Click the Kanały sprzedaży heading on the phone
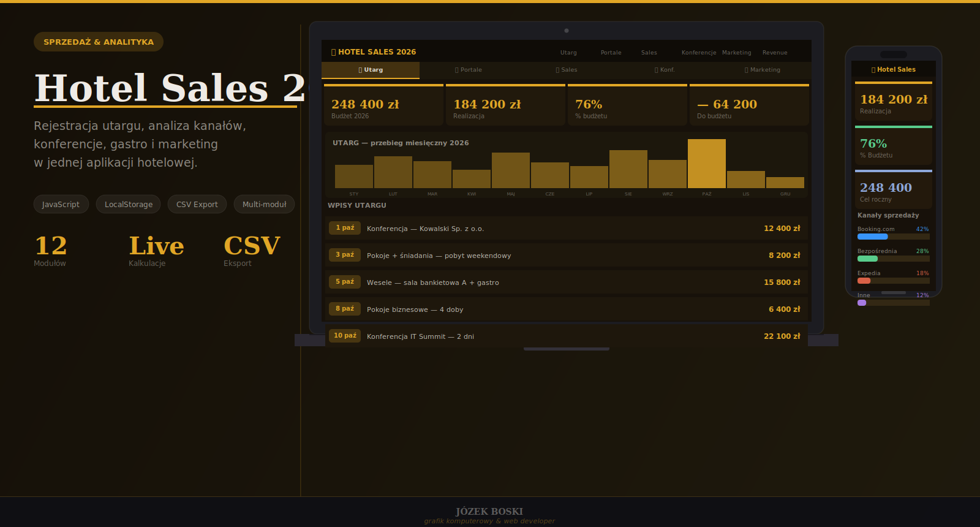Screen dimensions: 980x527 click(888, 216)
